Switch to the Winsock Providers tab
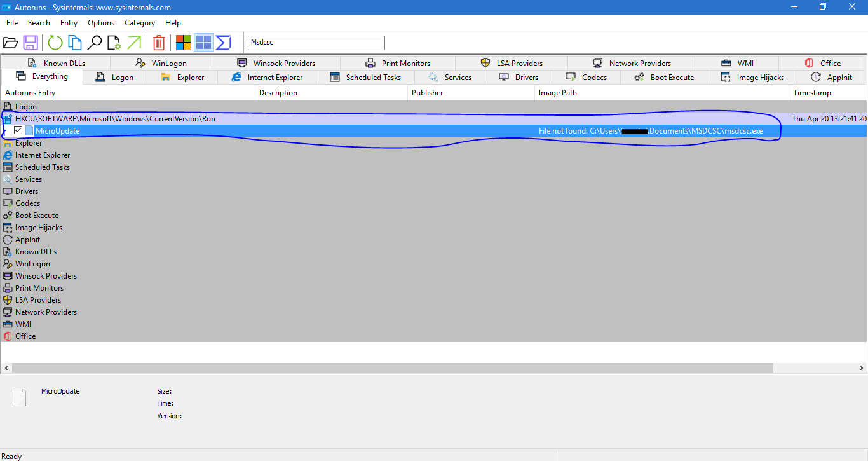 (x=276, y=63)
